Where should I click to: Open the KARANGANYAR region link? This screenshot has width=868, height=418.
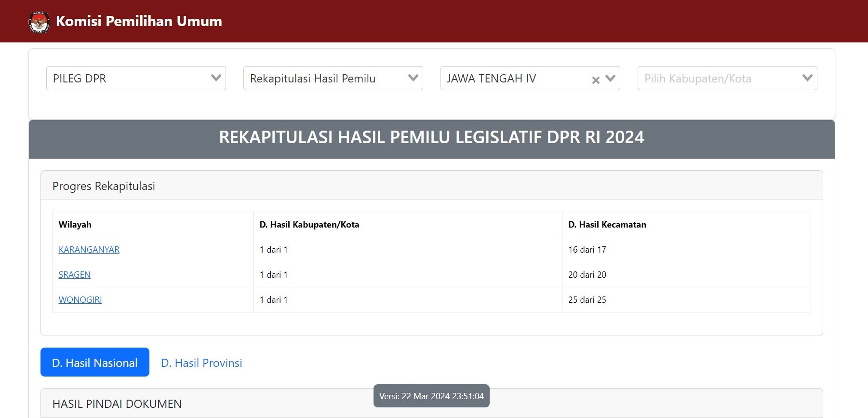click(89, 250)
